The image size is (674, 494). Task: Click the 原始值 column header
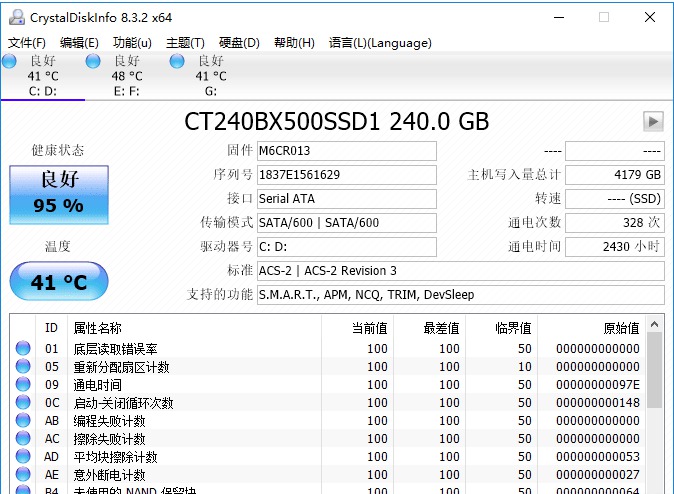coord(591,328)
